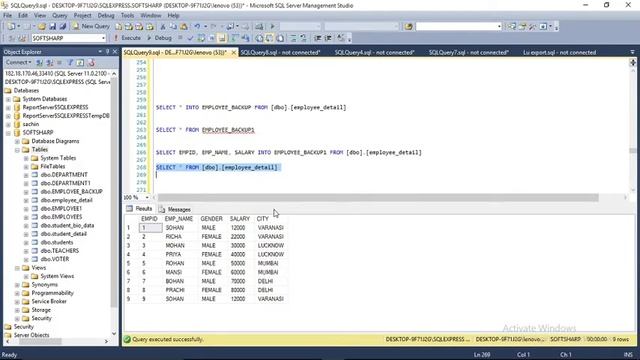Click the Stop icon in Object Explorer
The width and height of the screenshot is (640, 360).
point(60,62)
